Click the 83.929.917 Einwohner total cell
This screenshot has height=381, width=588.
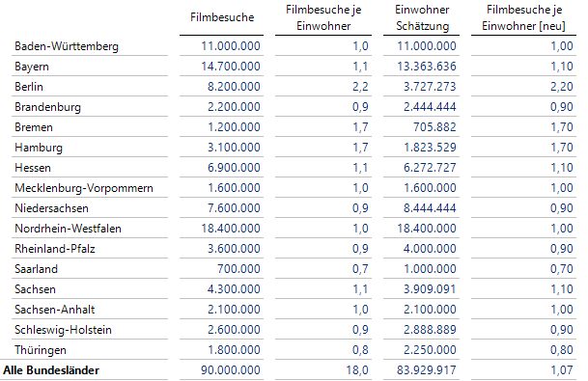pos(427,370)
